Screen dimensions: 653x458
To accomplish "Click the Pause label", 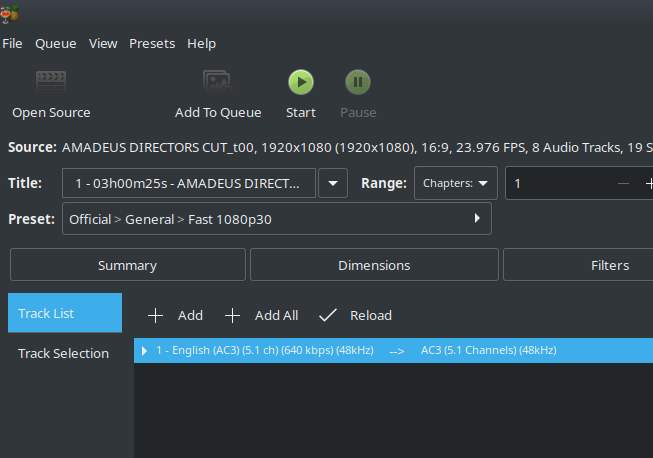I will pyautogui.click(x=358, y=112).
